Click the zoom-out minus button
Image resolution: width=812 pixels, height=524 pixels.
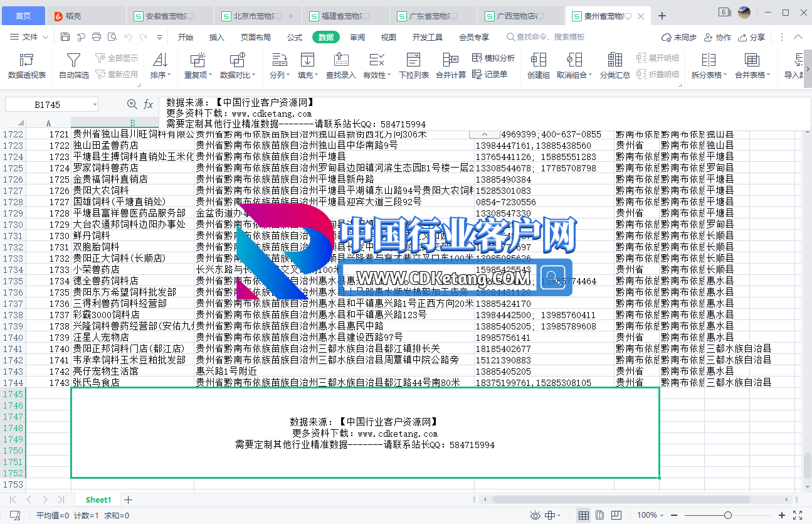pyautogui.click(x=675, y=515)
